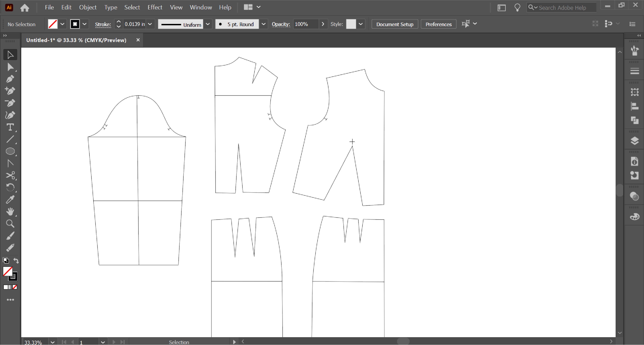Open Preferences
The image size is (644, 345).
tap(438, 24)
